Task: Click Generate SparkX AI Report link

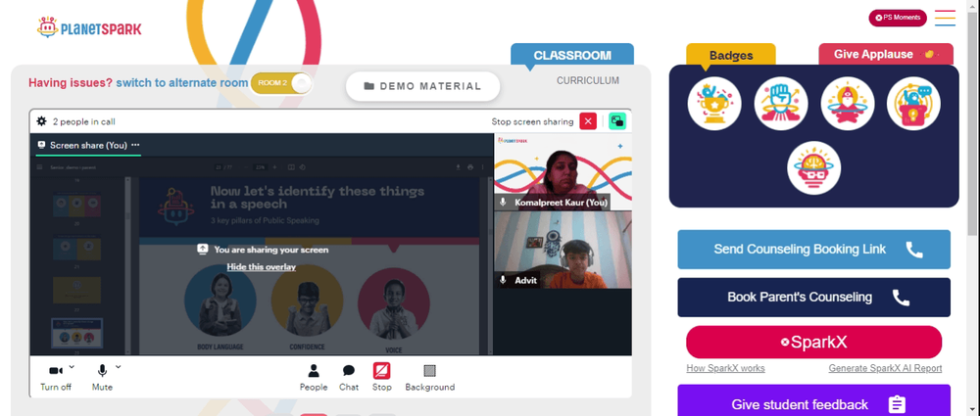Action: 885,369
